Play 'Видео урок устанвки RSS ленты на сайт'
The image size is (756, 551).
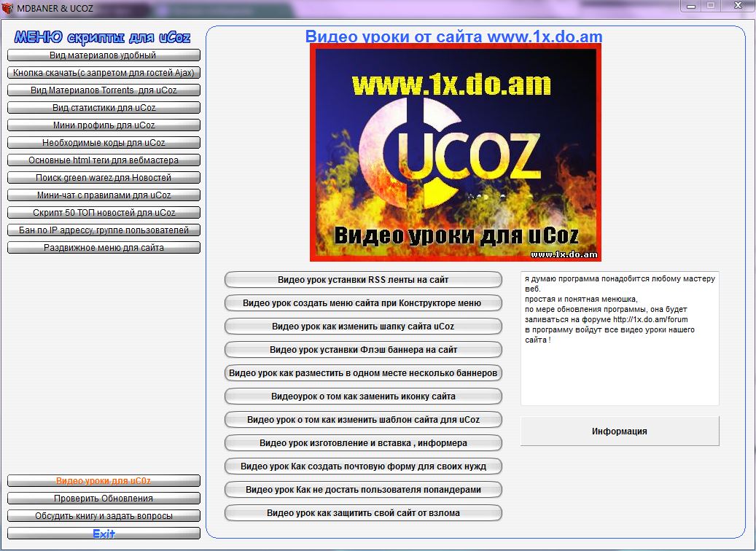(363, 280)
